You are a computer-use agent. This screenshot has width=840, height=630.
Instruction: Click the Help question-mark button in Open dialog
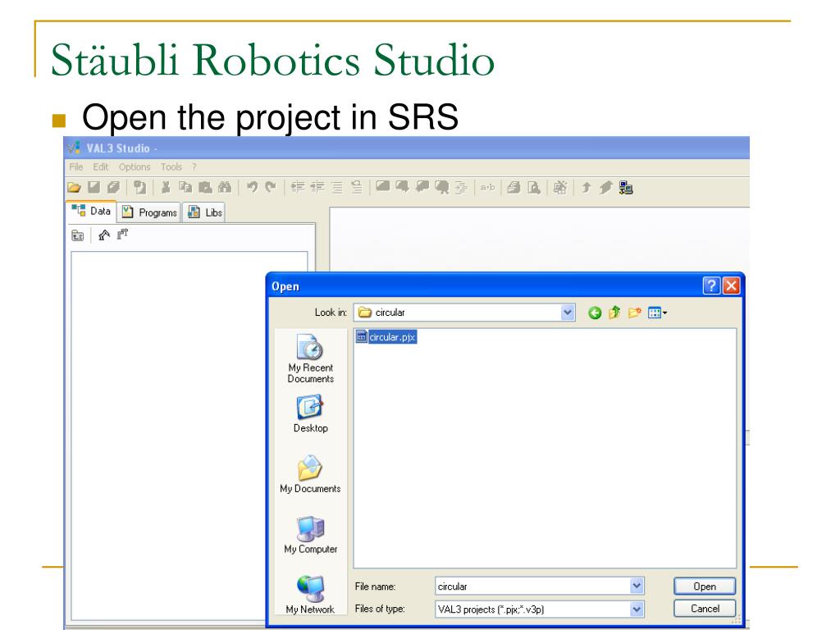point(711,285)
